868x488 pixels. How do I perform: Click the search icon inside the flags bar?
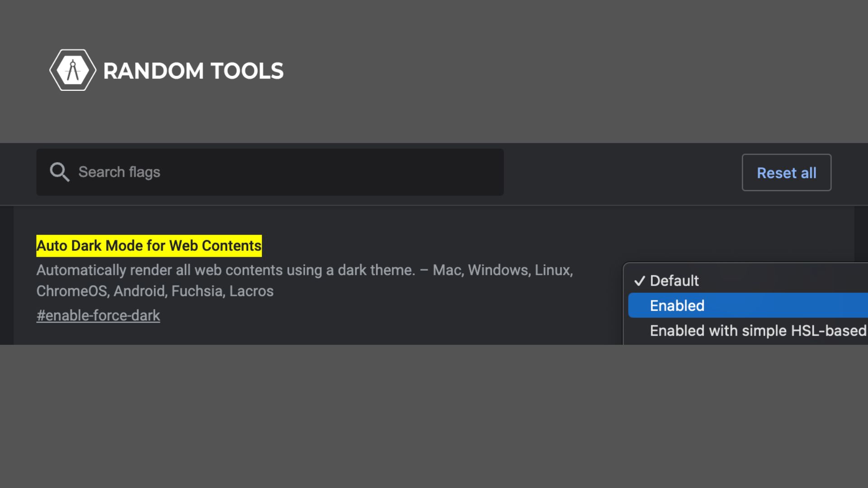coord(59,172)
